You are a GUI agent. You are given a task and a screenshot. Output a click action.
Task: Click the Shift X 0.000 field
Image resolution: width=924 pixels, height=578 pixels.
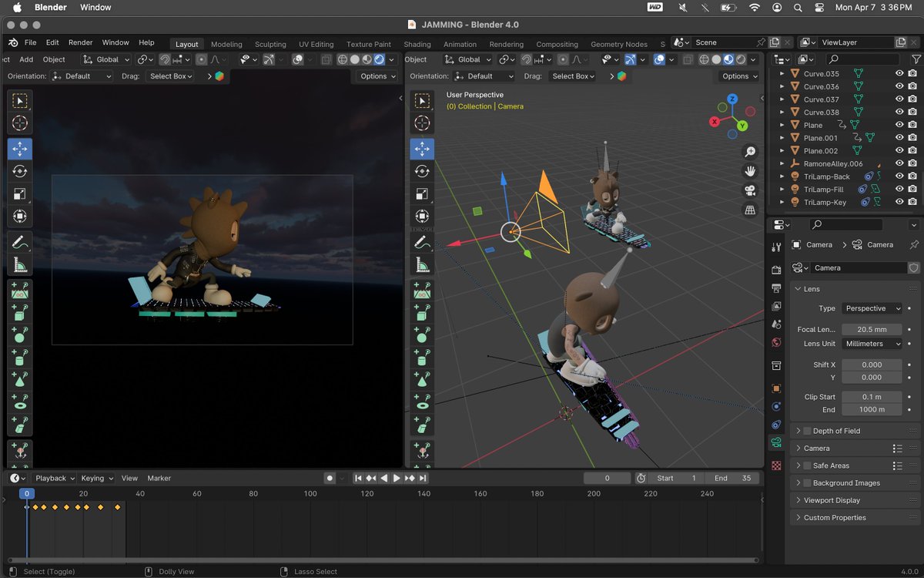[872, 365]
